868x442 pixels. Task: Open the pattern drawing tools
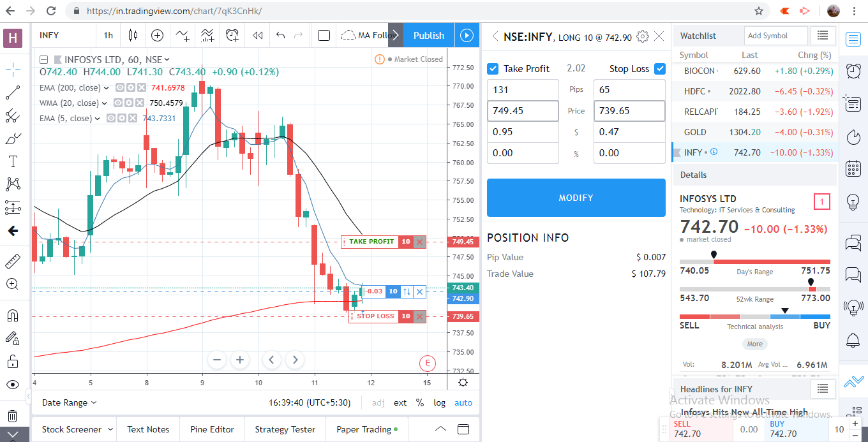click(x=12, y=184)
